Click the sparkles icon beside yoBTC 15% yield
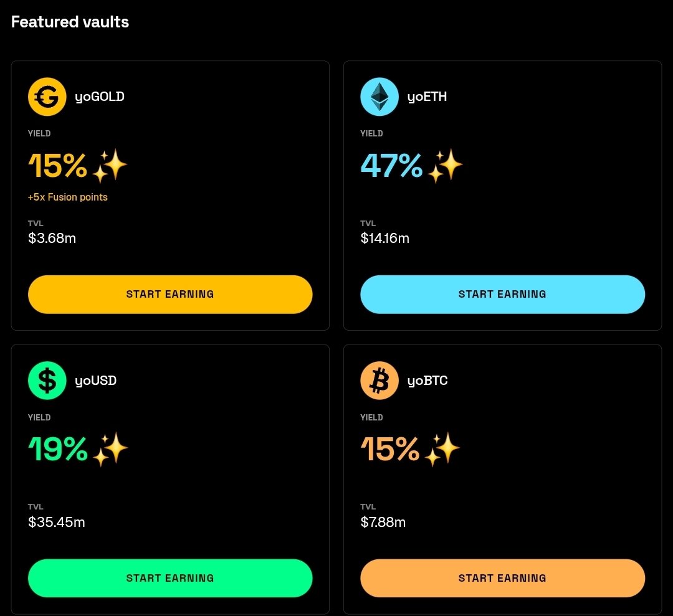This screenshot has height=616, width=673. [x=442, y=450]
